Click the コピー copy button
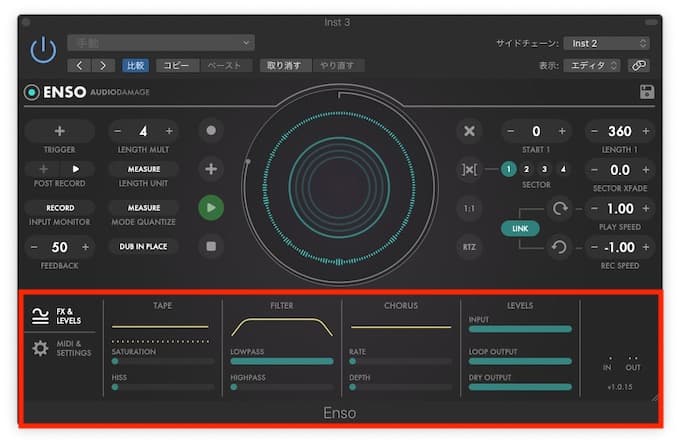680x446 pixels. [177, 66]
